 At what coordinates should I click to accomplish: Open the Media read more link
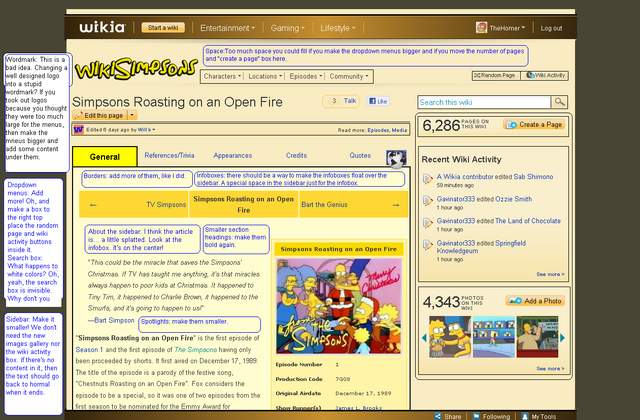point(399,130)
